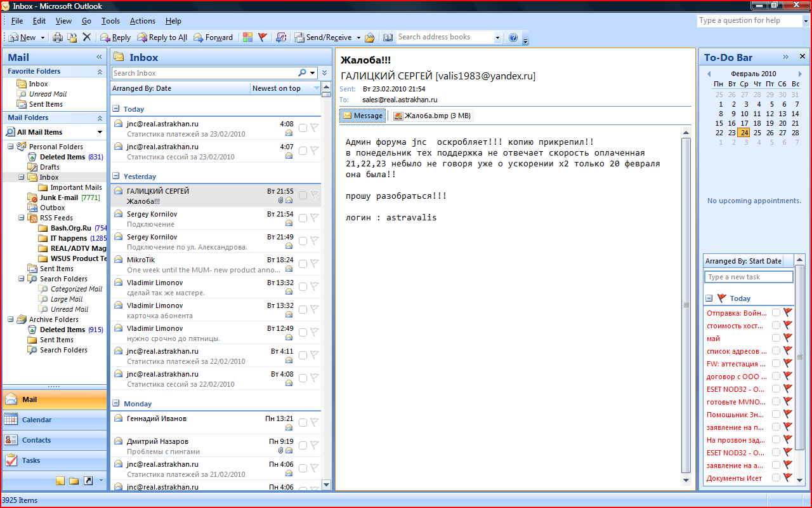Click the Search Inbox field
This screenshot has width=812, height=508.
click(204, 73)
